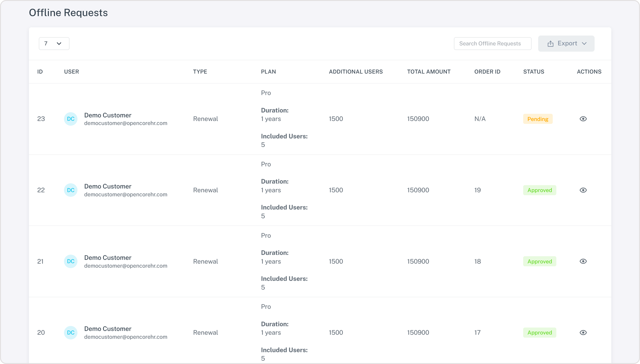This screenshot has width=640, height=364.
Task: Click the DC avatar in row 23
Action: coord(70,119)
